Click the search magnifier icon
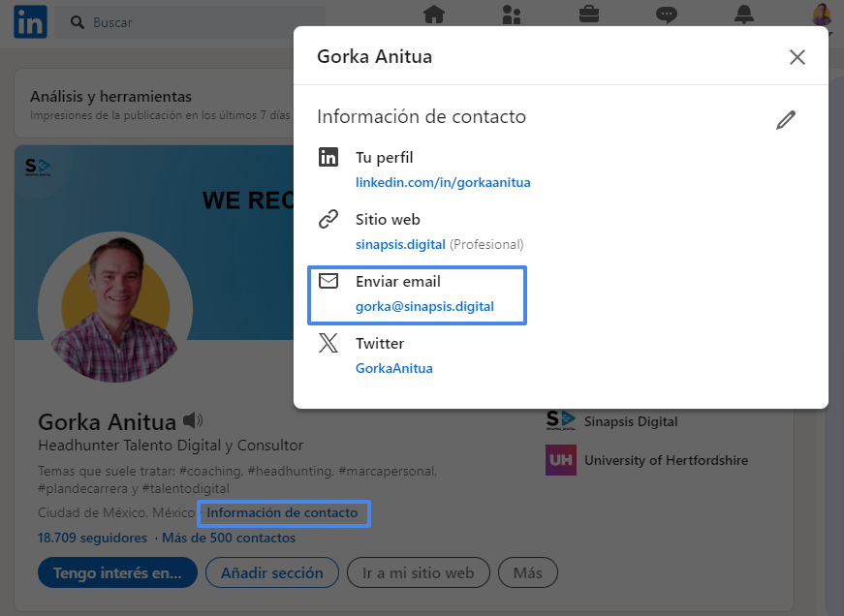Image resolution: width=844 pixels, height=616 pixels. click(x=78, y=22)
